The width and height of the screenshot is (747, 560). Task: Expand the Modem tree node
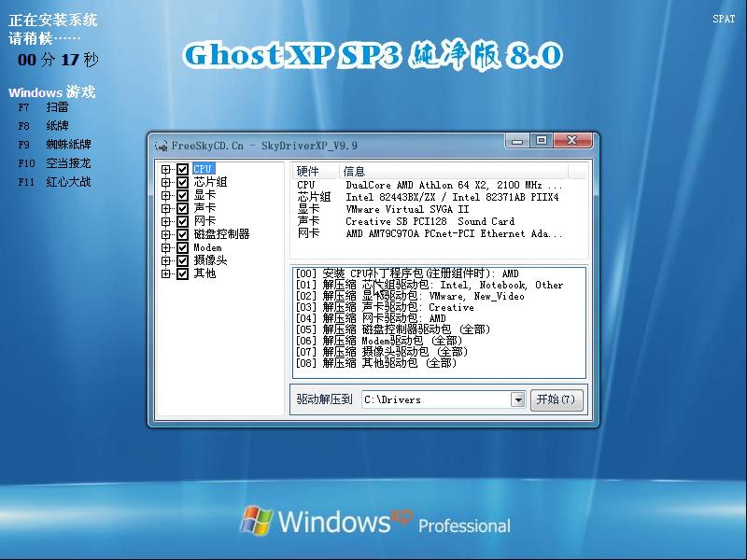coord(166,247)
